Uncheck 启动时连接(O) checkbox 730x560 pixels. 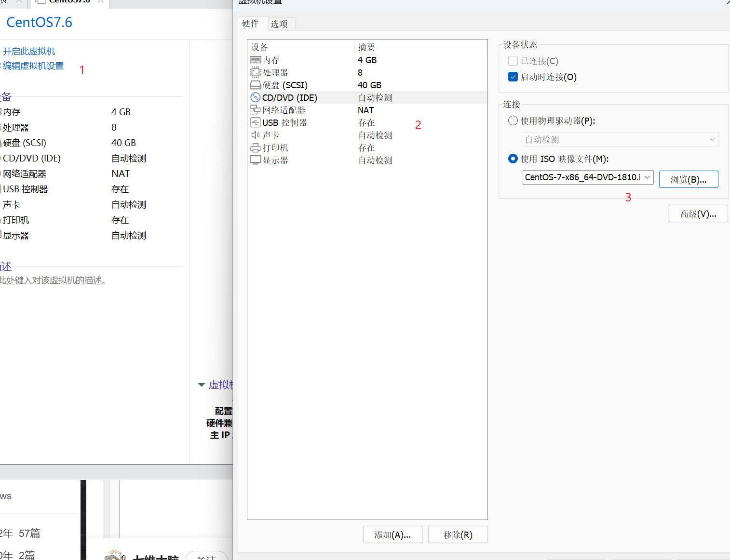tap(513, 77)
